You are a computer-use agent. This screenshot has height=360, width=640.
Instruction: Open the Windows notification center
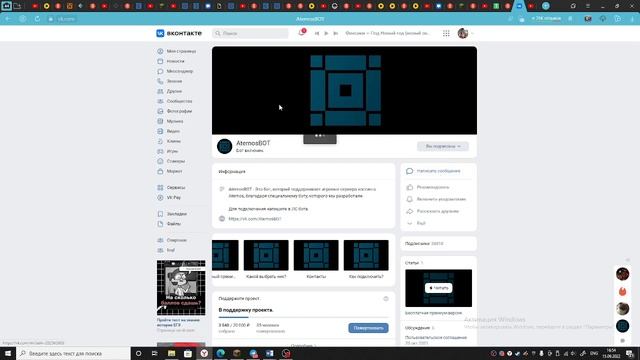[631, 353]
